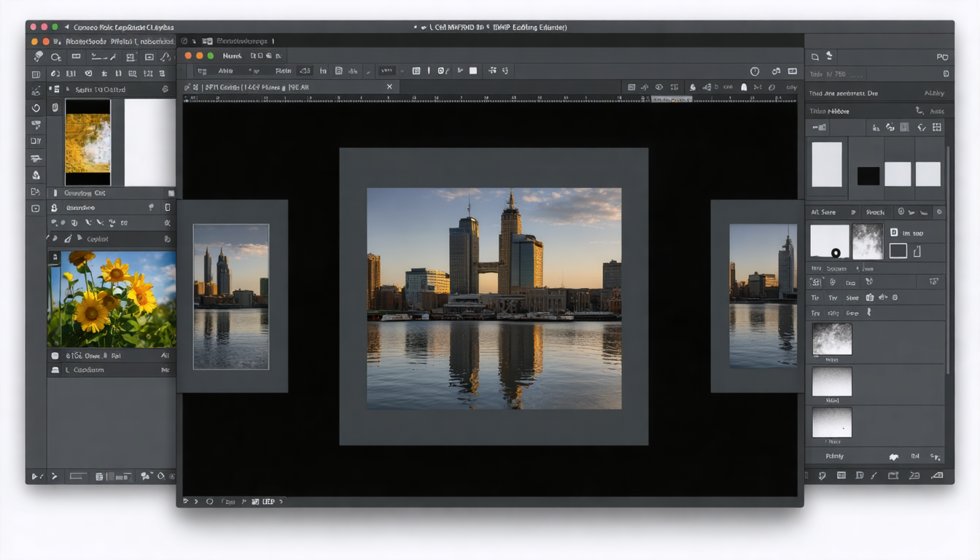Select the yellow forest thumbnail in left panel
Viewport: 980px width, 560px height.
(x=87, y=142)
